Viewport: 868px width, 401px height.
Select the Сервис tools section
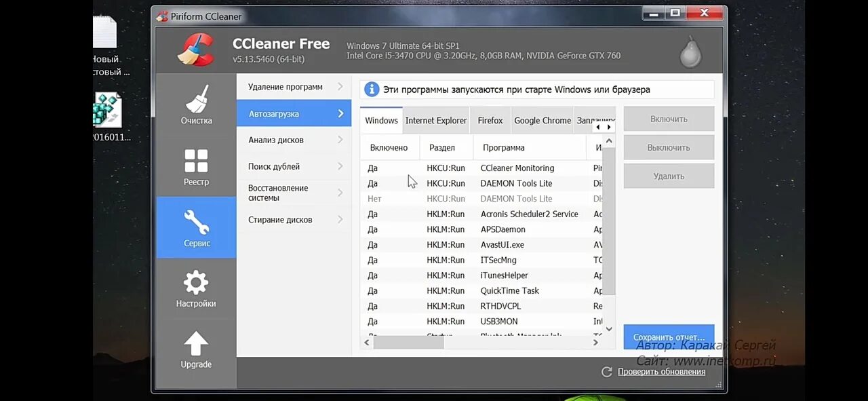pyautogui.click(x=196, y=227)
